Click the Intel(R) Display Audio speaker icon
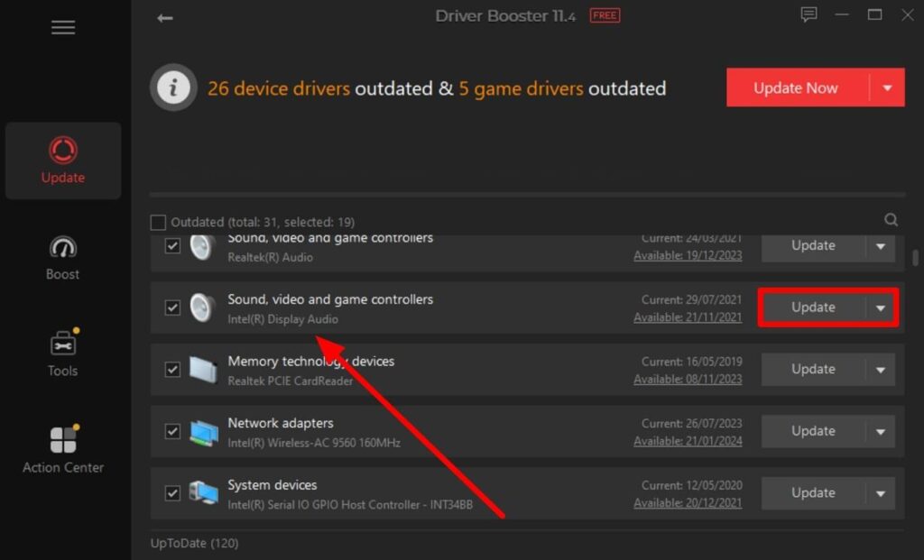Viewport: 924px width, 560px height. pos(202,308)
